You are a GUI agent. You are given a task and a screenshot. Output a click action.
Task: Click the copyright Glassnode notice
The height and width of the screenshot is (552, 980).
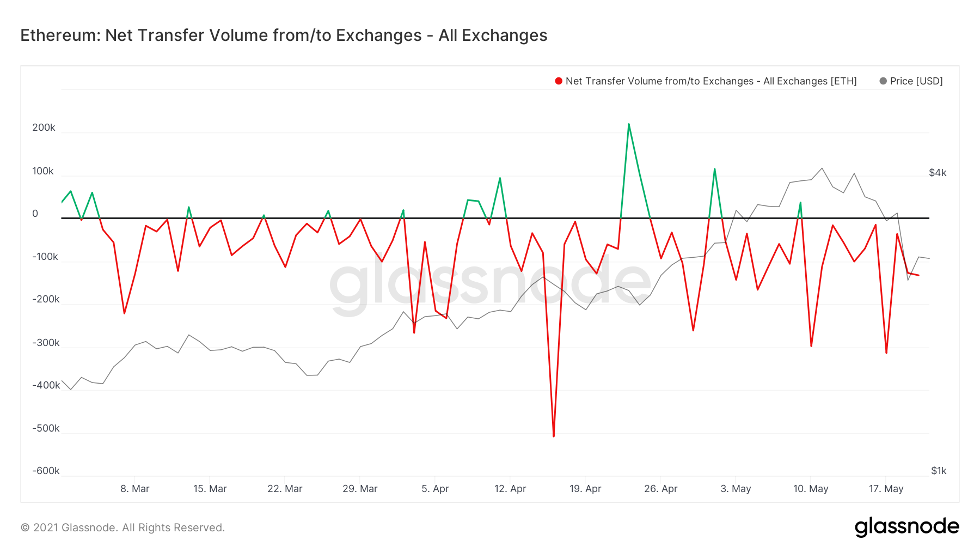point(122,527)
